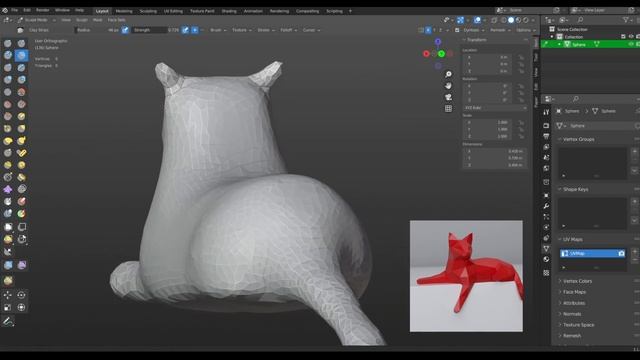Expand the Normals panel

[572, 314]
